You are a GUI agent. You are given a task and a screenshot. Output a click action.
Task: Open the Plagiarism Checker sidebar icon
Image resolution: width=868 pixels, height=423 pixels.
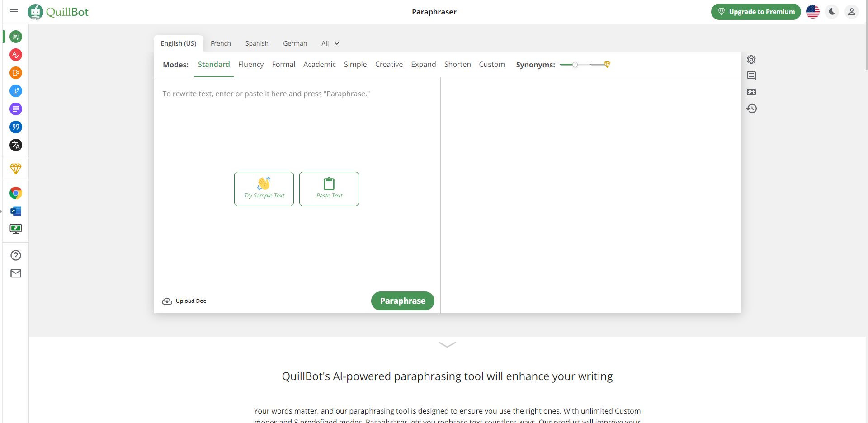pos(16,73)
